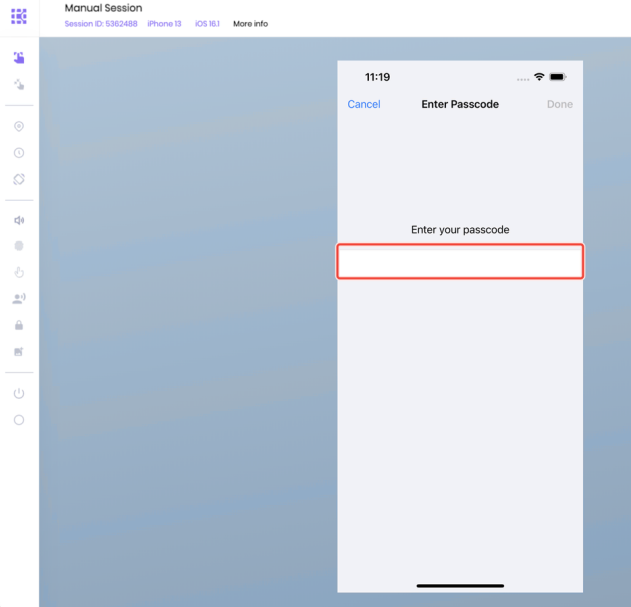Screen dimensions: 631x607
Task: Click the image upload icon
Action: (19, 352)
